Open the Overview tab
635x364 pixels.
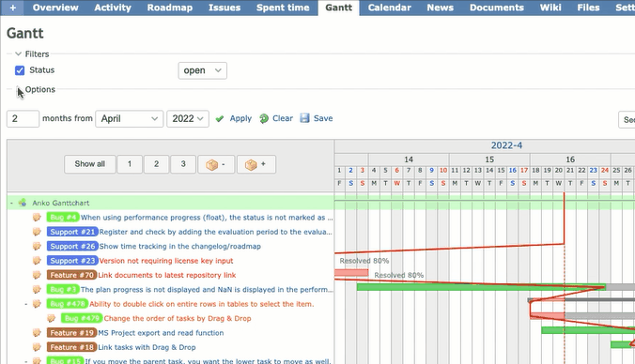(x=55, y=8)
